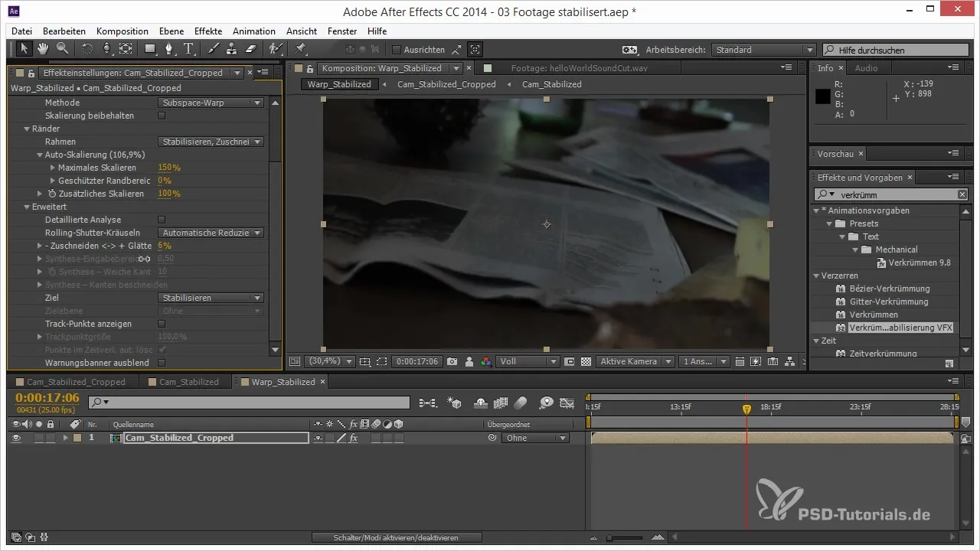Select the Brush tool
Screen dimensions: 980x551
214,49
